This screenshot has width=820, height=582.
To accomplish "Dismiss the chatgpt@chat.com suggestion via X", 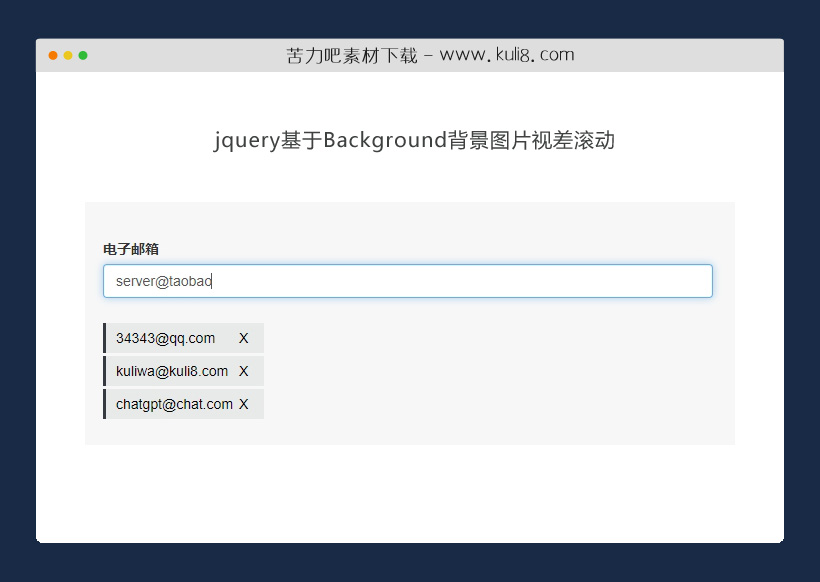I will point(243,404).
